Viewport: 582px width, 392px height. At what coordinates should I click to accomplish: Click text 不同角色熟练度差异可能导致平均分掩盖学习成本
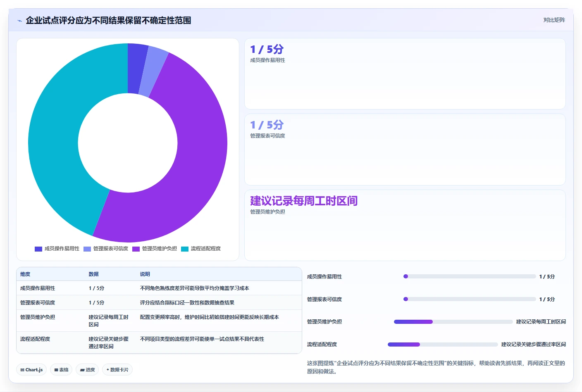tap(195, 288)
